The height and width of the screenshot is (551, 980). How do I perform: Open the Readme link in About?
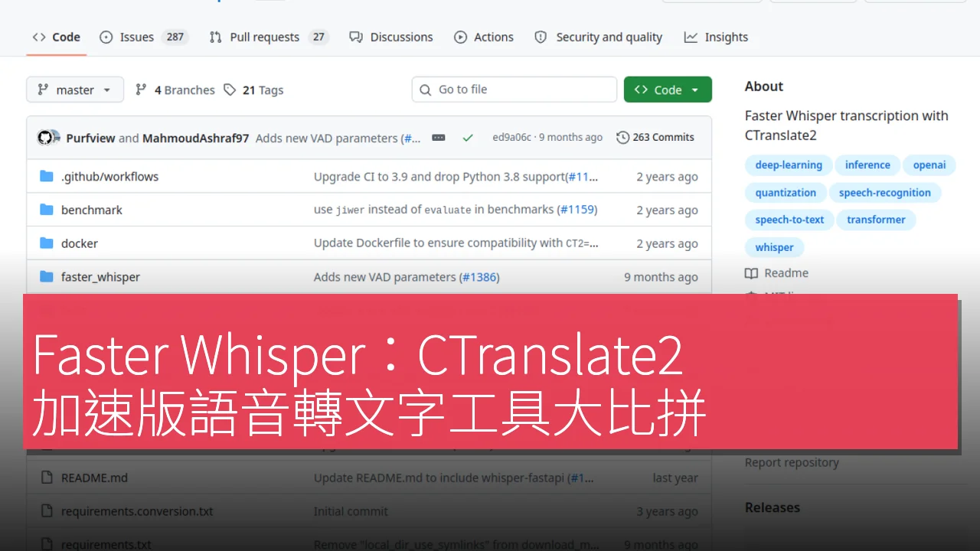tap(786, 273)
